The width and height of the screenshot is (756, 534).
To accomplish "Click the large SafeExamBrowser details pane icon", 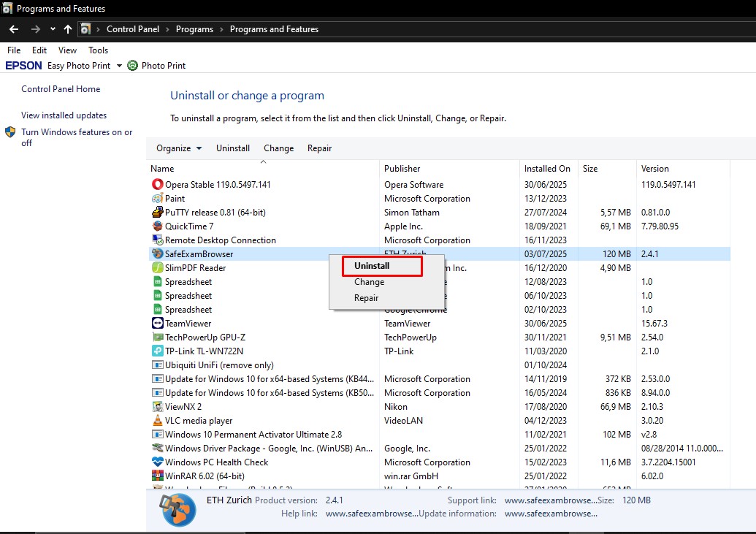I will click(178, 510).
